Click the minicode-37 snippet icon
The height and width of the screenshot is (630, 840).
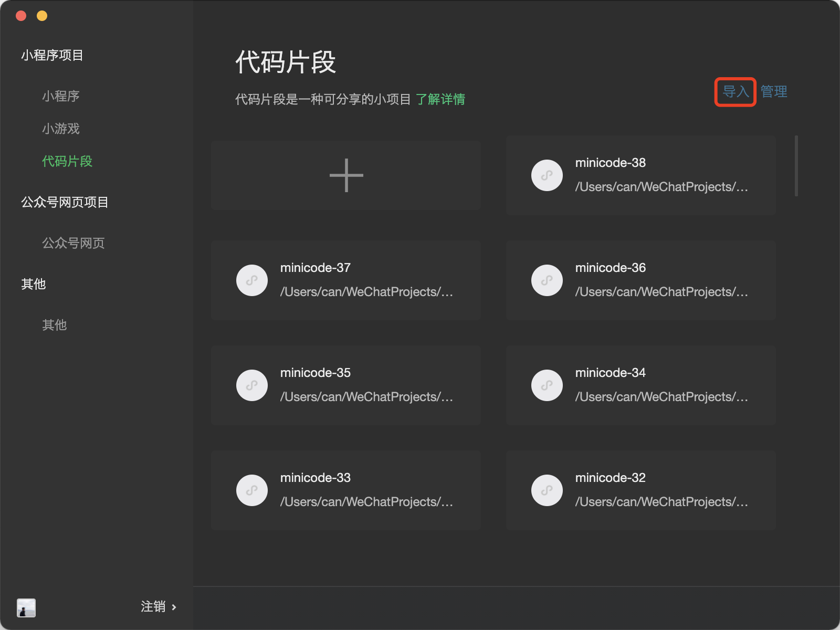(x=252, y=280)
